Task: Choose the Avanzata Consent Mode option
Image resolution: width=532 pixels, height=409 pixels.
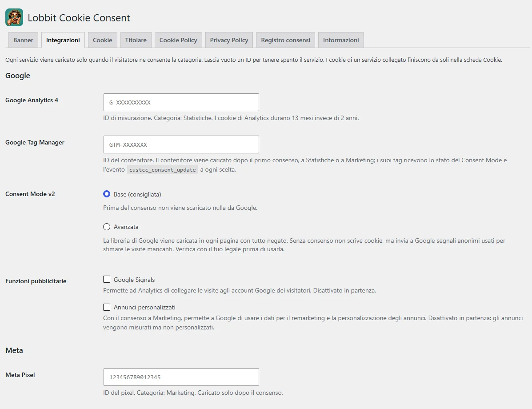Action: pos(107,226)
